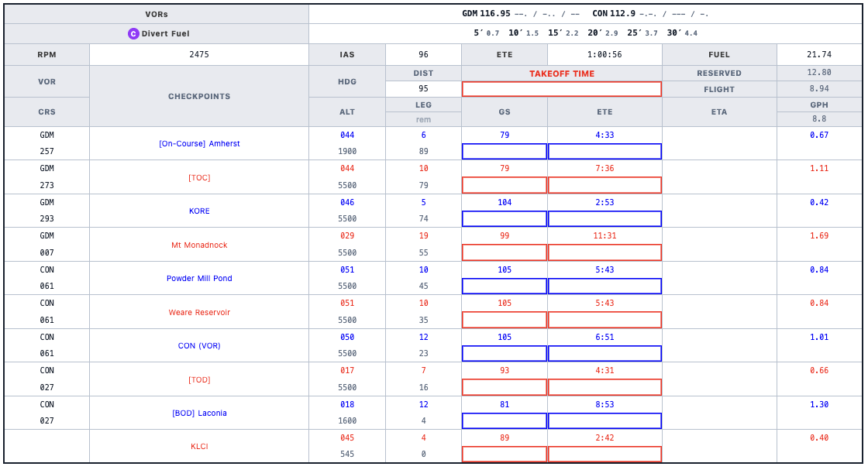Click the Divert Fuel label
868x470 pixels.
pyautogui.click(x=166, y=34)
